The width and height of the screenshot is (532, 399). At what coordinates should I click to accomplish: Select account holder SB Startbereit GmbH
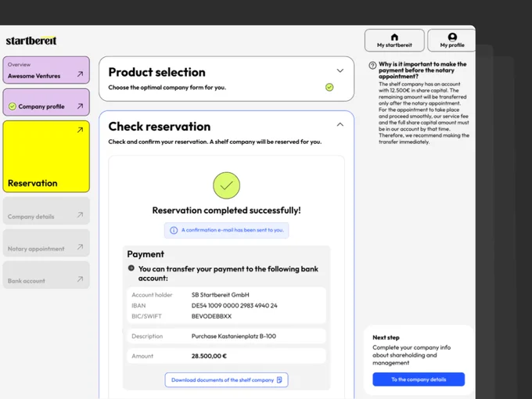click(220, 295)
